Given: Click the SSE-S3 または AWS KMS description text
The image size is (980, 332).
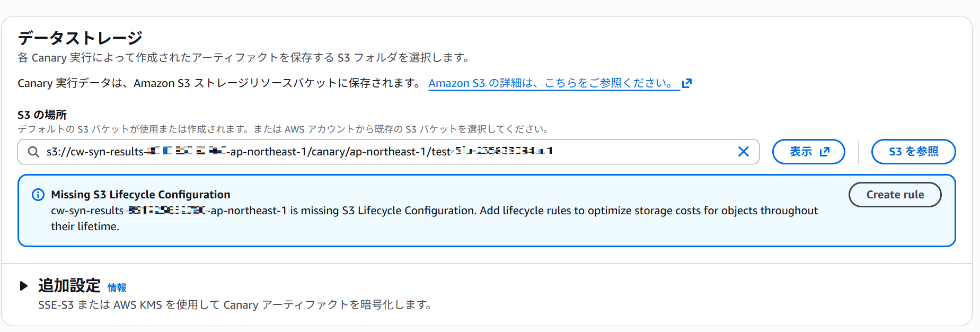Looking at the screenshot, I should [x=235, y=305].
